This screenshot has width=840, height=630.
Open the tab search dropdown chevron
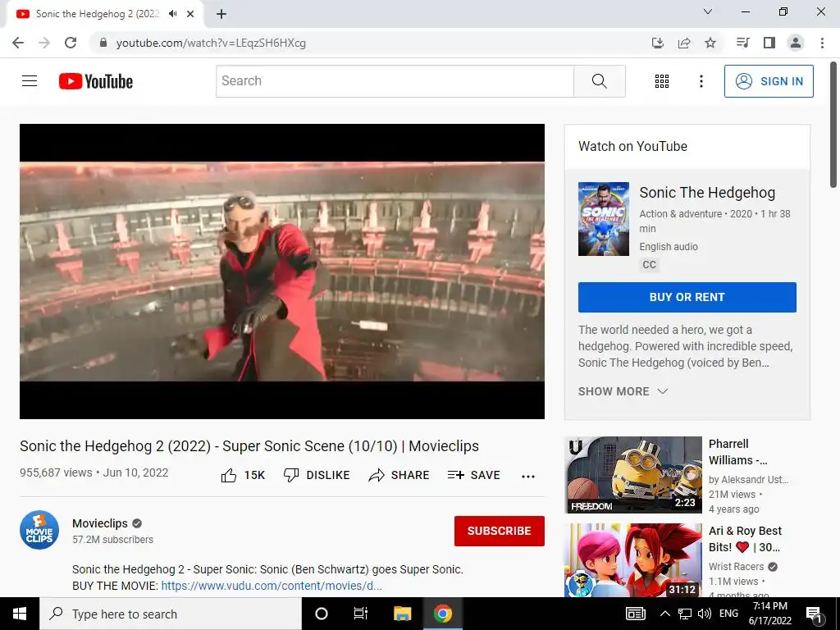(x=708, y=11)
